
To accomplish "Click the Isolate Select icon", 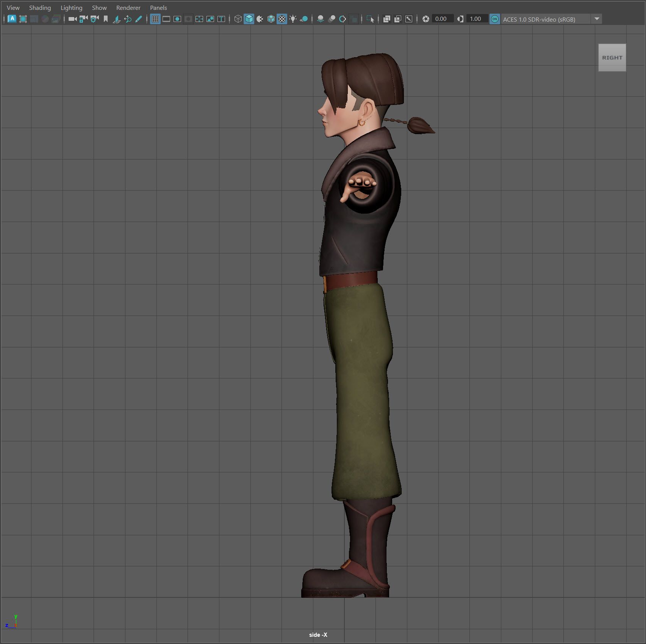I will [370, 19].
